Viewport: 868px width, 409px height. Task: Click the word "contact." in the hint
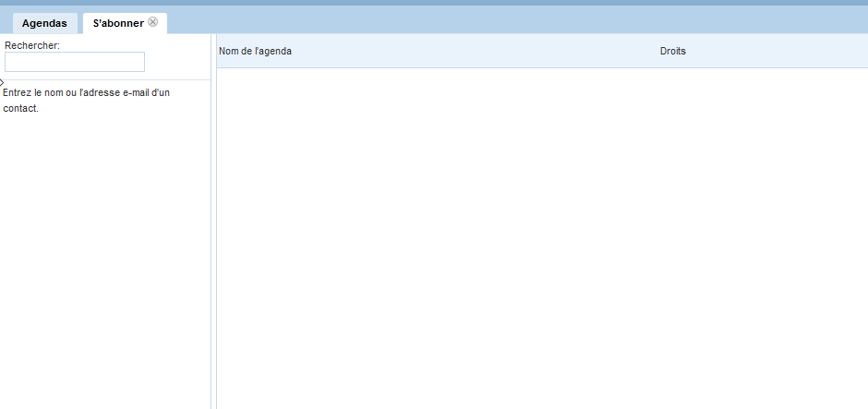click(x=21, y=109)
